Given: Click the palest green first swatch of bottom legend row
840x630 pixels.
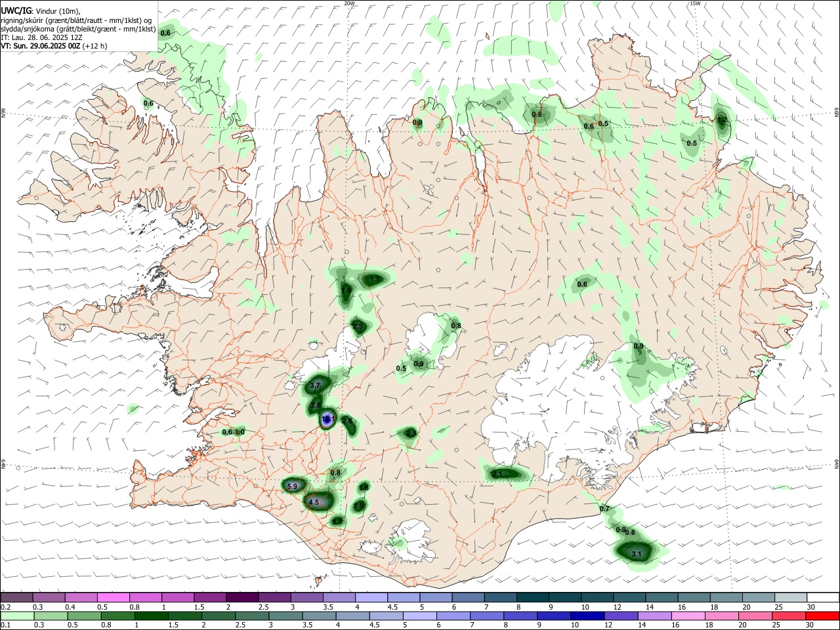Looking at the screenshot, I should (x=17, y=616).
